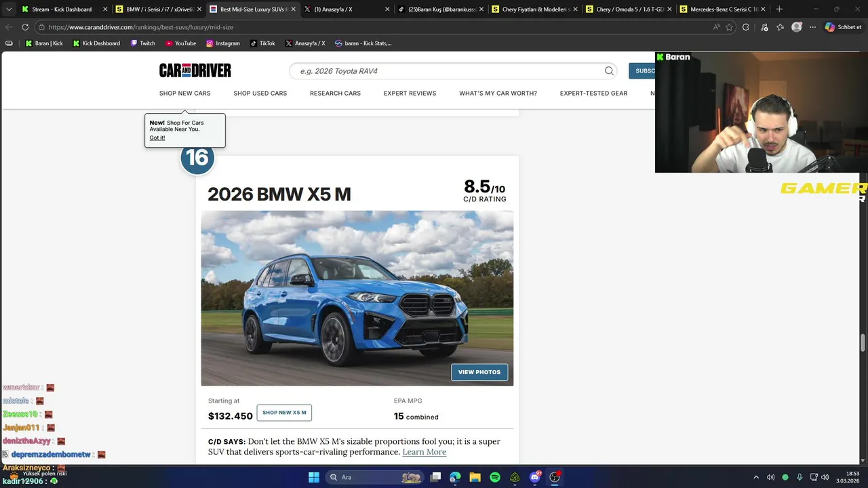Screen dimensions: 868x488
Task: Open browser Settings and more menu
Action: click(x=812, y=27)
